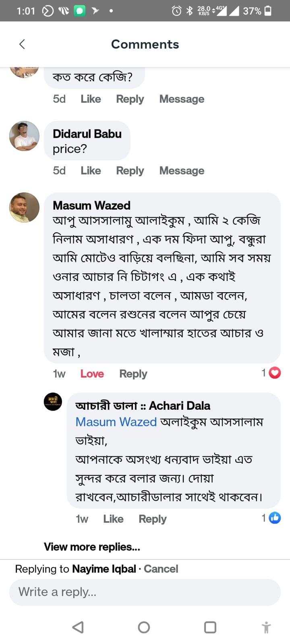Screen dimensions: 290x644
Task: Open Didarul Babu's profile picture
Action: point(24,136)
